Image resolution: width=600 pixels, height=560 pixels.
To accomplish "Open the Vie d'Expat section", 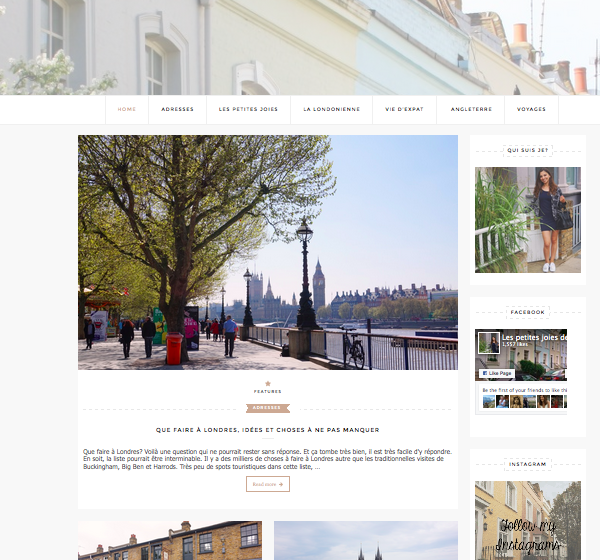I will [x=406, y=109].
